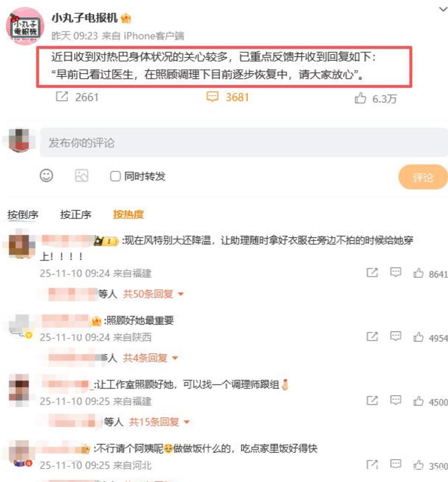The width and height of the screenshot is (448, 482).
Task: Focus the 发布你的评论 input field
Action: [244, 143]
